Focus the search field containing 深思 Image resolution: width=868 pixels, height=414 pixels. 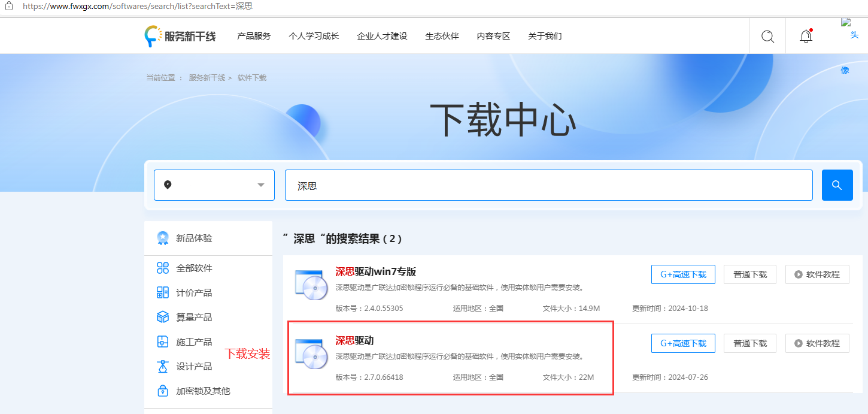548,185
